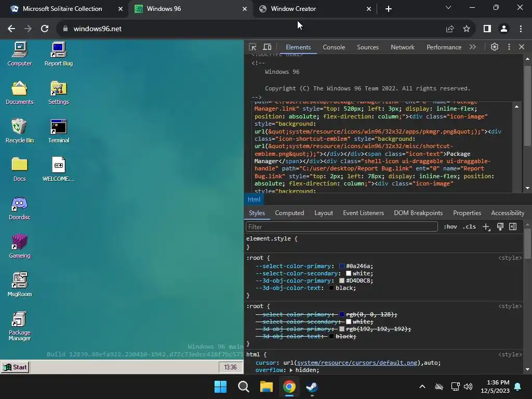This screenshot has width=532, height=399.
Task: Switch to the Console panel tab
Action: tap(334, 47)
